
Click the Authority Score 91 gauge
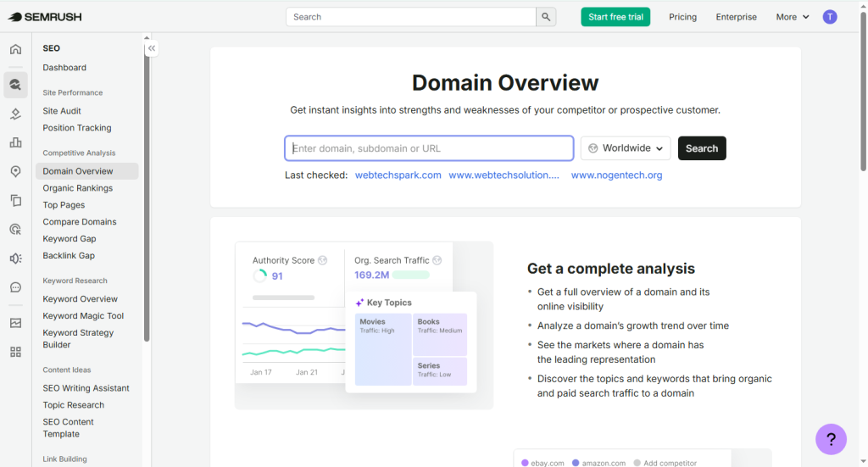point(259,275)
